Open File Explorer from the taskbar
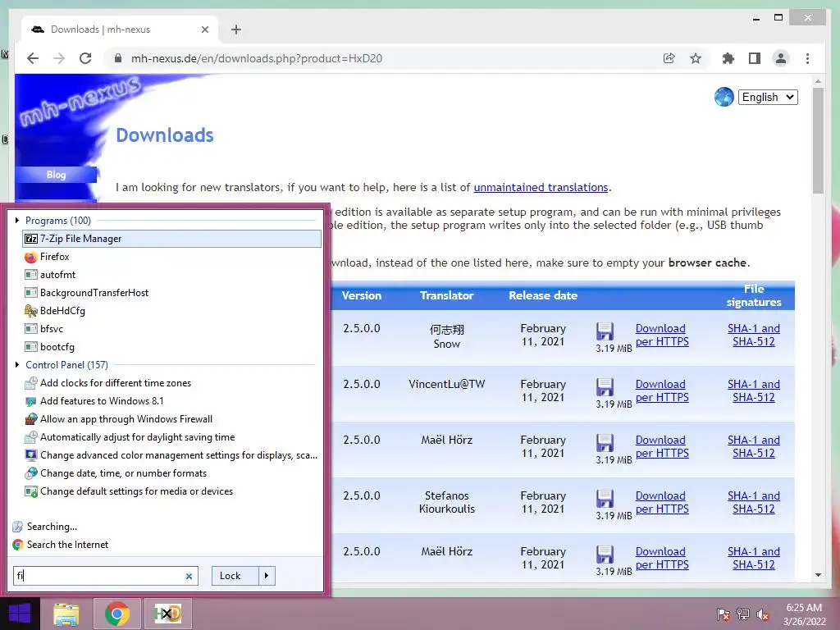This screenshot has height=630, width=840. (66, 614)
